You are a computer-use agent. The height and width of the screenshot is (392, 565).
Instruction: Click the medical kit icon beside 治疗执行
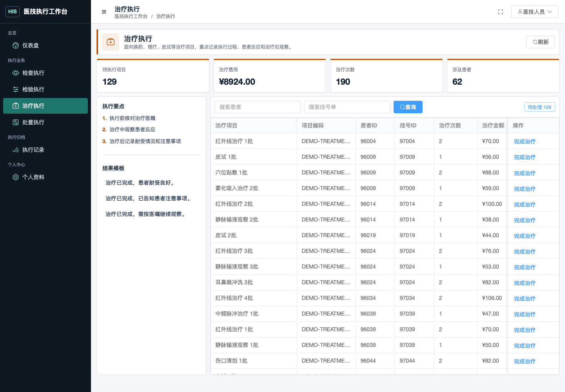[x=16, y=106]
